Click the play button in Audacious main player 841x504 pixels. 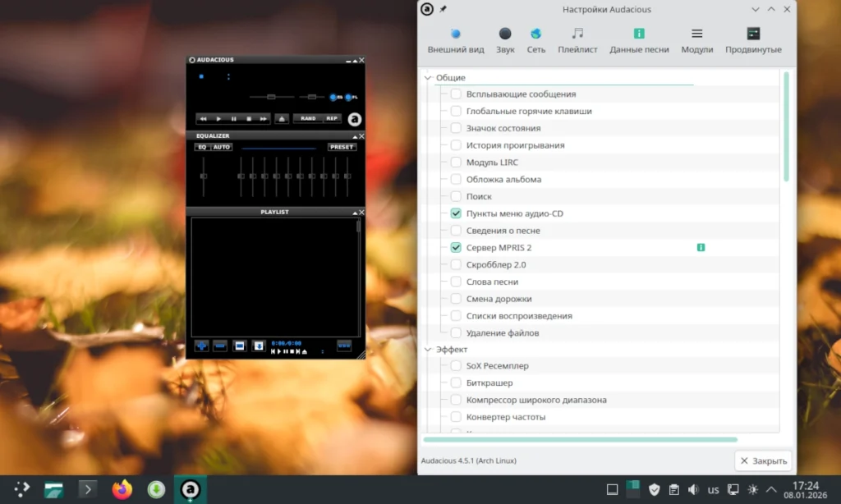click(x=218, y=118)
